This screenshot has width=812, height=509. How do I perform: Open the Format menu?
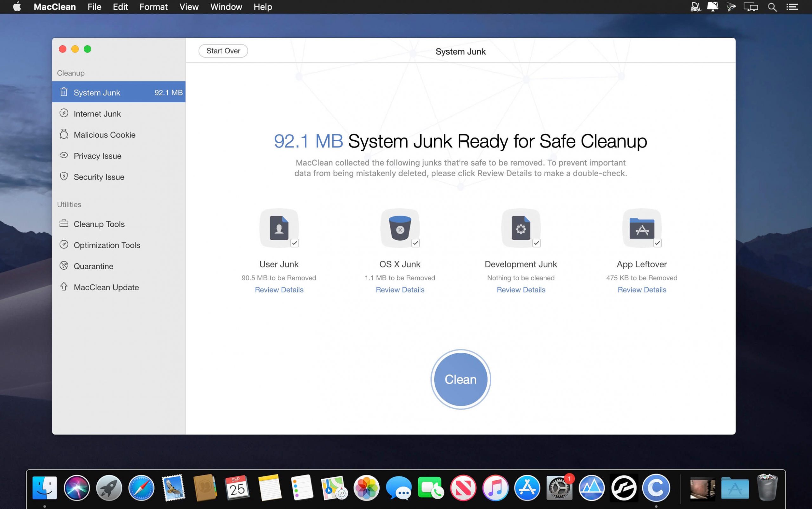click(x=153, y=7)
